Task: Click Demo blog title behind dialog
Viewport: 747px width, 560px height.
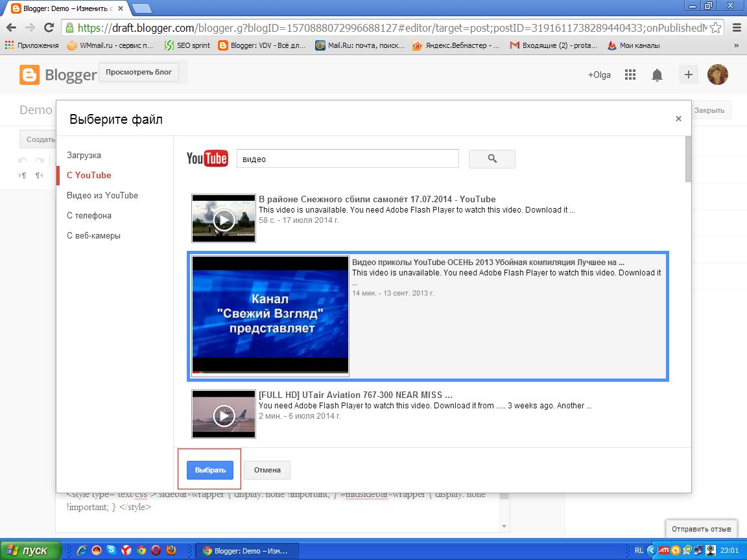Action: click(36, 110)
